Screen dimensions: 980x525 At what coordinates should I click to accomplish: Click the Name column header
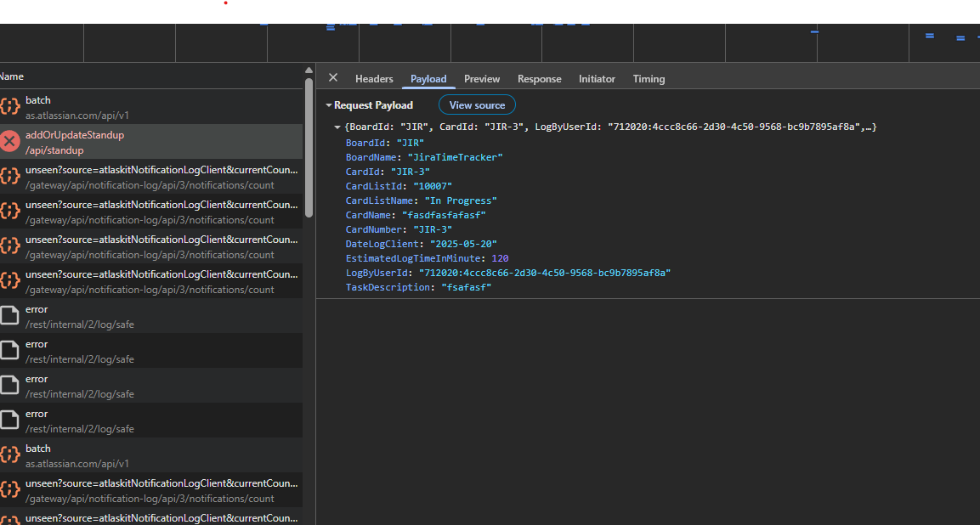[x=151, y=76]
